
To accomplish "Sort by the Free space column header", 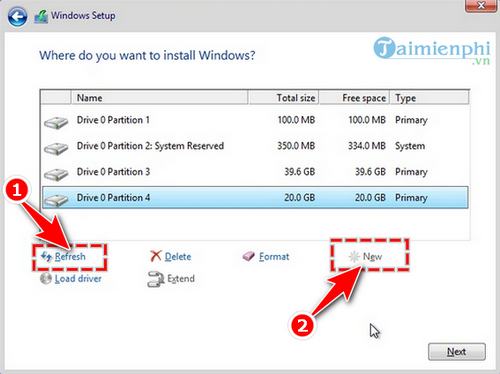I will tap(354, 98).
